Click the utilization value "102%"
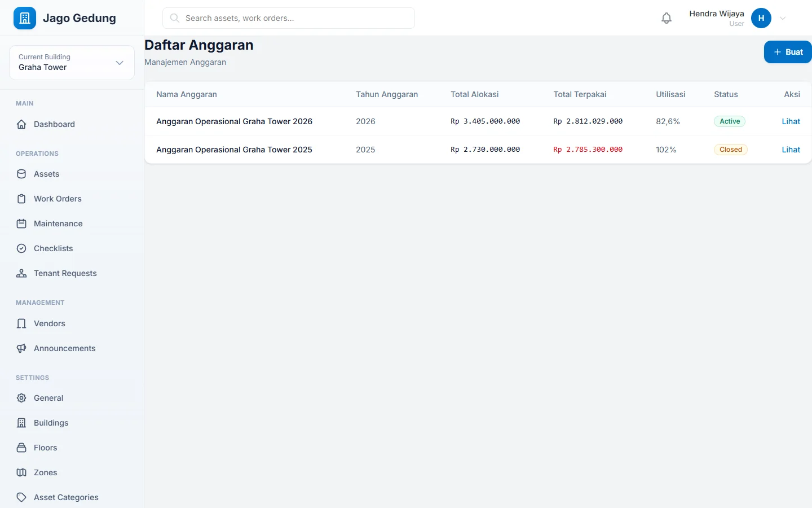Screen dimensions: 812x508 [666, 150]
